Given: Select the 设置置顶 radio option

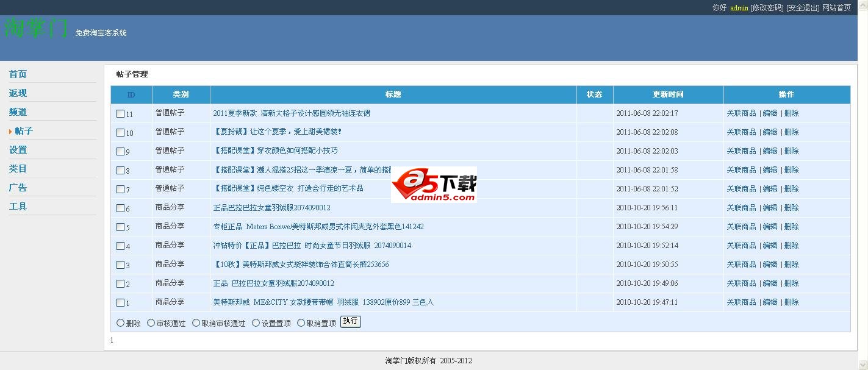Looking at the screenshot, I should pyautogui.click(x=256, y=323).
